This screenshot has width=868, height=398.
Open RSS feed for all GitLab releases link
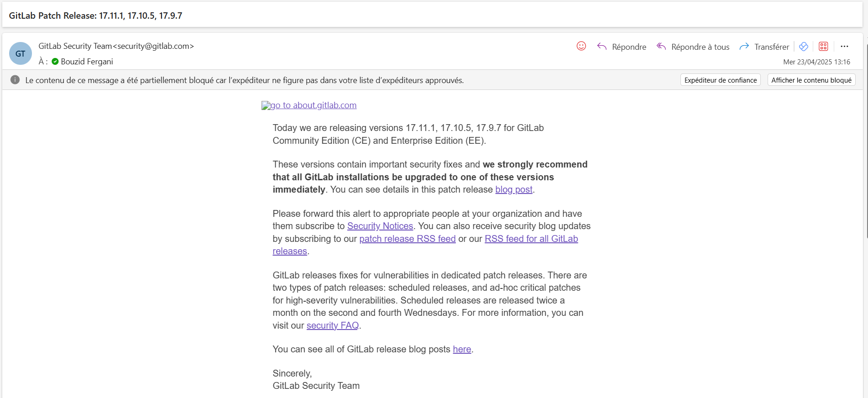pyautogui.click(x=531, y=239)
